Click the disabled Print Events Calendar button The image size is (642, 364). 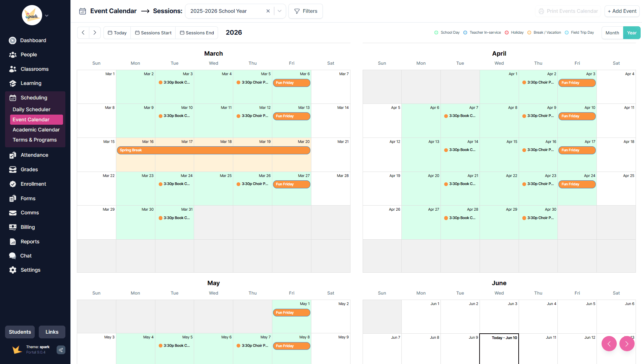point(568,11)
